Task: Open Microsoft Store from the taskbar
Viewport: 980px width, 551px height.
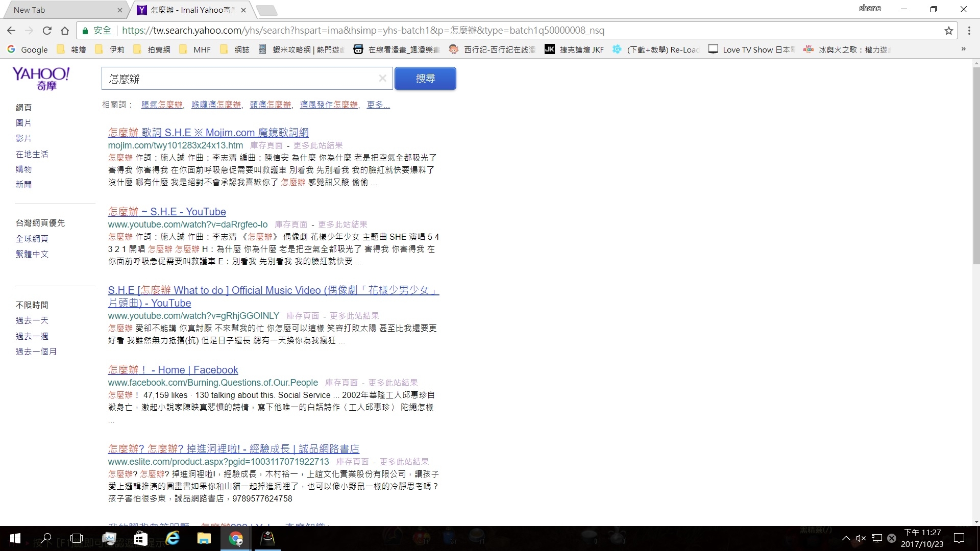Action: point(141,538)
